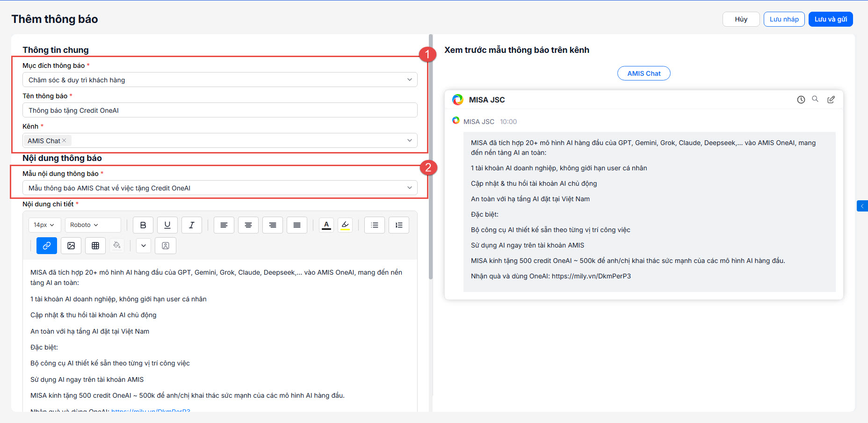Select the AMIS Chat preview tab
The width and height of the screenshot is (868, 423).
click(644, 73)
